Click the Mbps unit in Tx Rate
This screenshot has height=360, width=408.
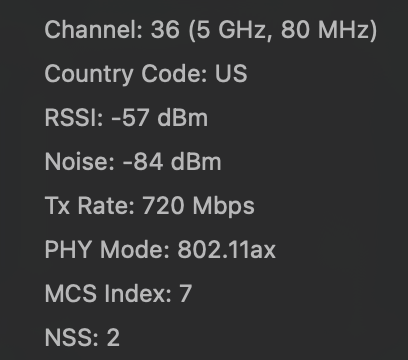(224, 206)
